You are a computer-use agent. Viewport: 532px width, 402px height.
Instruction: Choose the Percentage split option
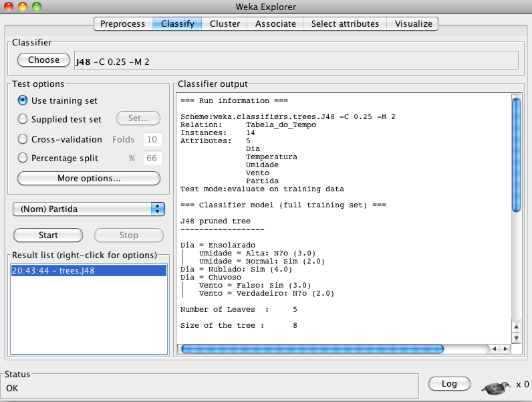23,159
